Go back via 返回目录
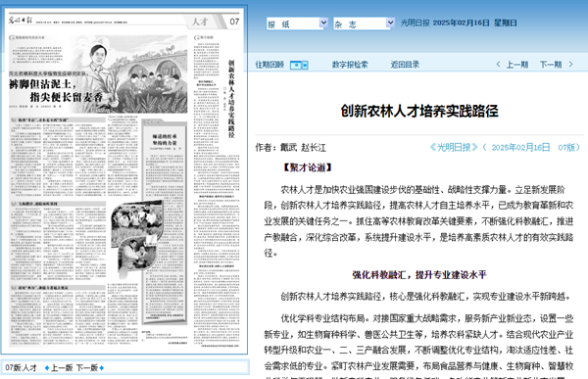This screenshot has width=588, height=379. click(405, 65)
